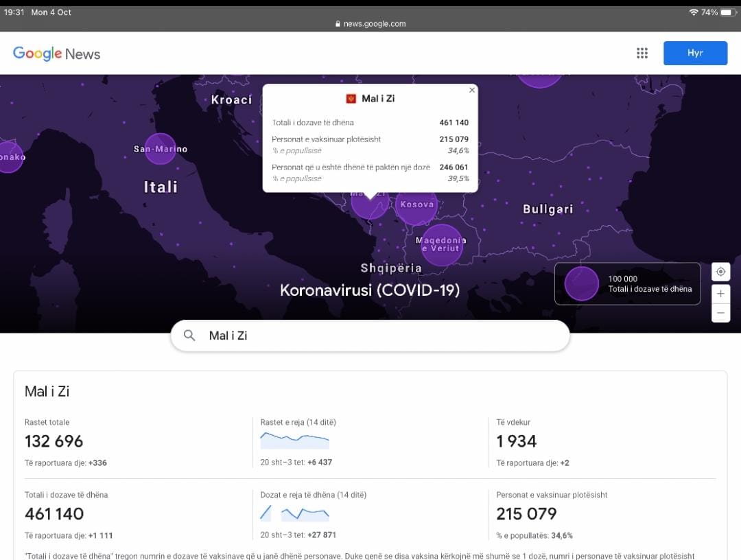
Task: Click the new cases 14-day sparkline chart
Action: (294, 439)
